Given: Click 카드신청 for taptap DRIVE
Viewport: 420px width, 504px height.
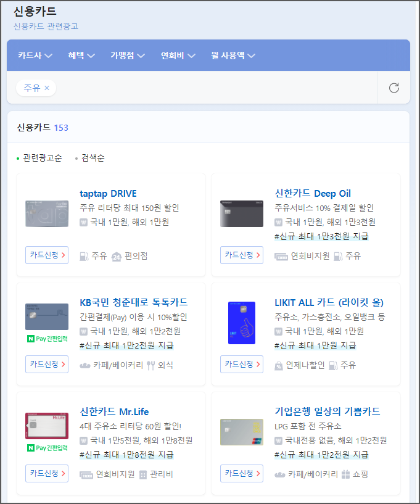Looking at the screenshot, I should 47,255.
